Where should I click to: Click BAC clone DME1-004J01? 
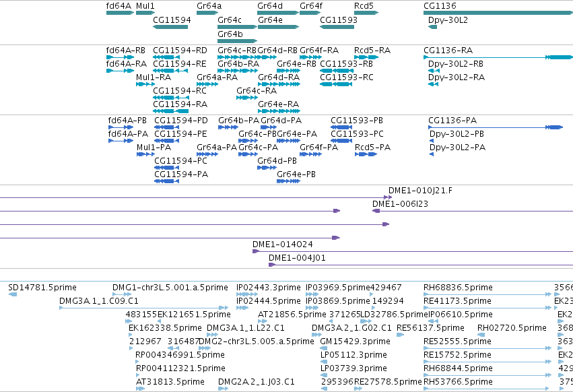click(x=421, y=265)
